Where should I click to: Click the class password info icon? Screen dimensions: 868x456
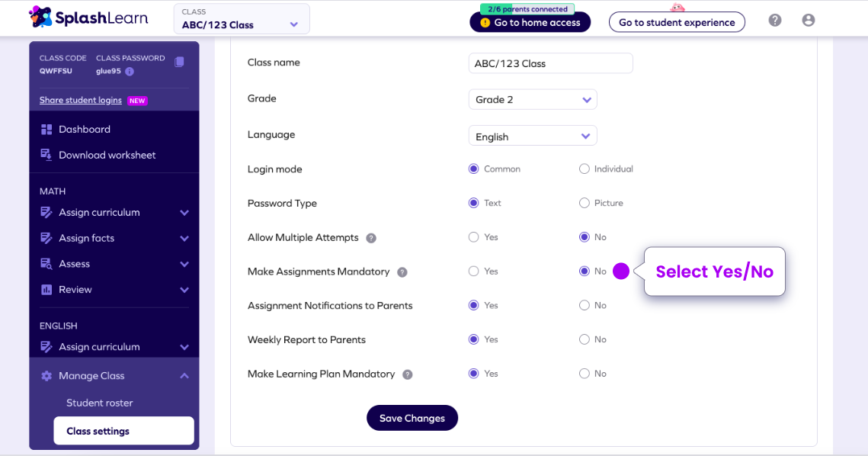(130, 72)
